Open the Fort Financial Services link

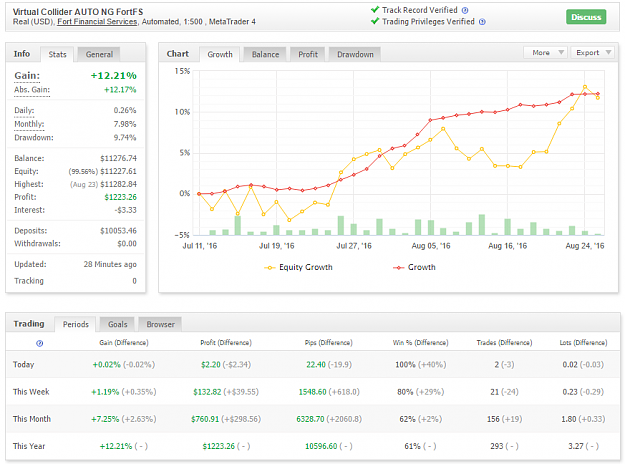point(97,22)
